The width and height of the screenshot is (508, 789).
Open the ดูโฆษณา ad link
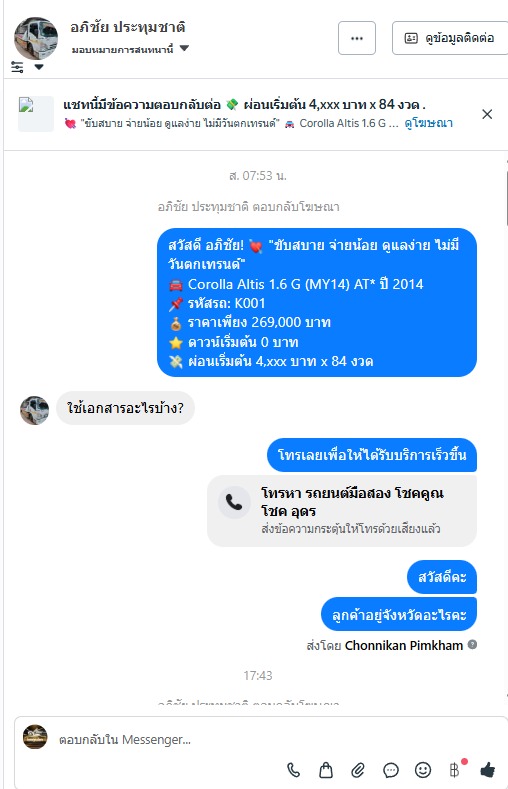(x=429, y=123)
